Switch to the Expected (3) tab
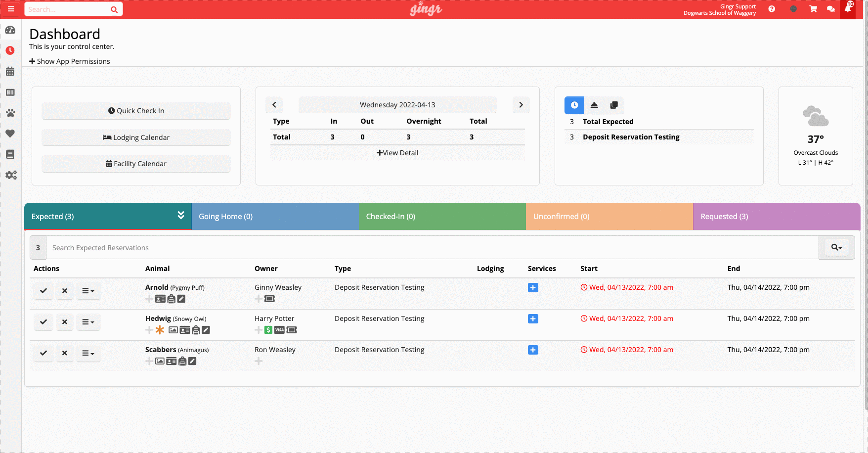Screen dimensions: 868x453 point(108,216)
